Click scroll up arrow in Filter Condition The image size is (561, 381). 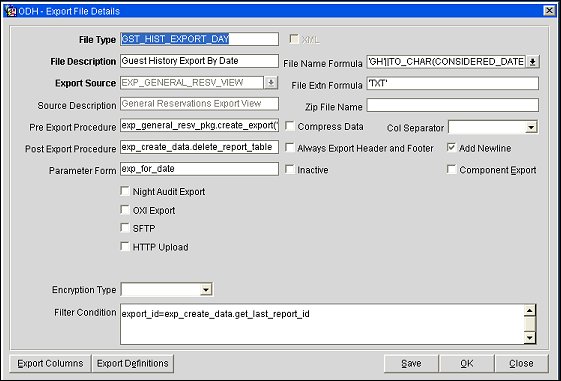coord(530,310)
